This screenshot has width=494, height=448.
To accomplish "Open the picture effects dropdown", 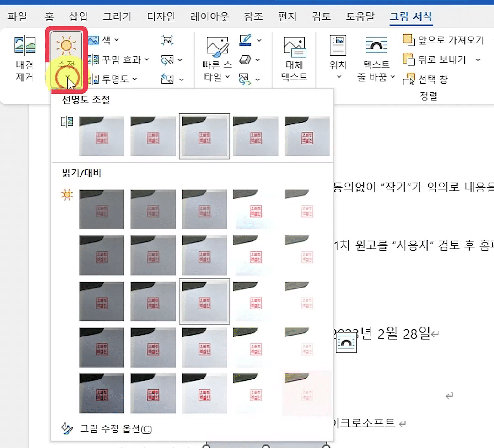I will pyautogui.click(x=250, y=60).
